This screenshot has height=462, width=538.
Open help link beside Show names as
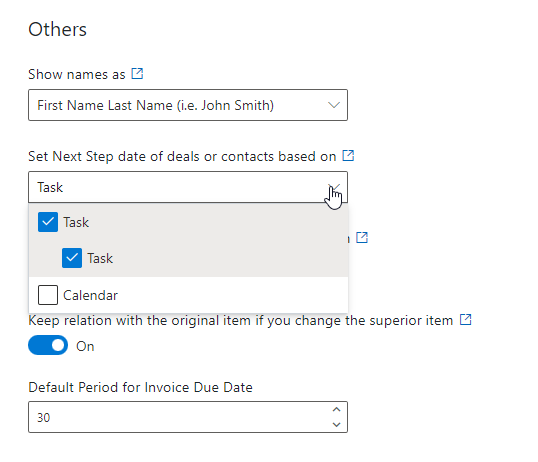pyautogui.click(x=137, y=74)
